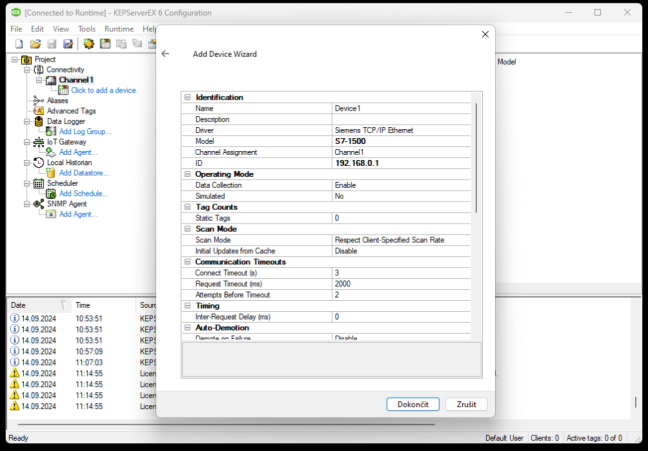Collapse the Tag Counts property group
The width and height of the screenshot is (648, 451).
click(x=188, y=207)
